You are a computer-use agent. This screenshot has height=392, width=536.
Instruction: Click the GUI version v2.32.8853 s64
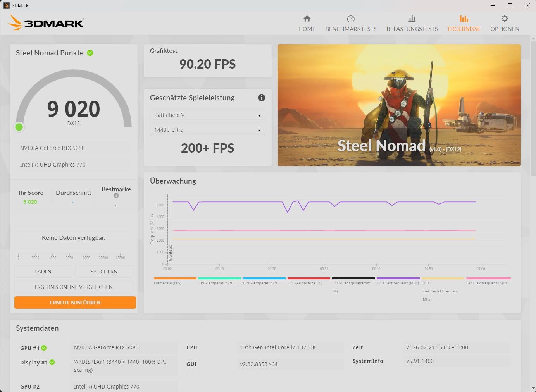pos(290,364)
